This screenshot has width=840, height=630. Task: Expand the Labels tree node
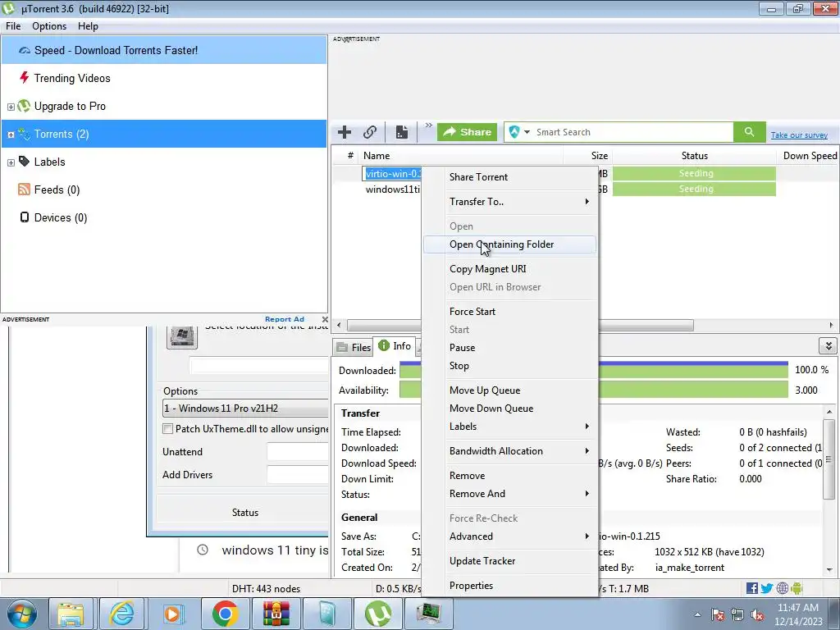click(x=11, y=162)
